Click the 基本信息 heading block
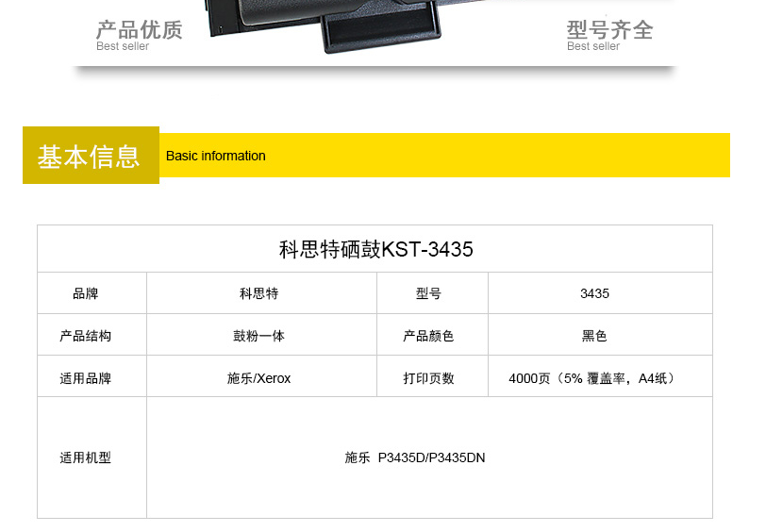Screen dimensions: 766x532 click(91, 156)
